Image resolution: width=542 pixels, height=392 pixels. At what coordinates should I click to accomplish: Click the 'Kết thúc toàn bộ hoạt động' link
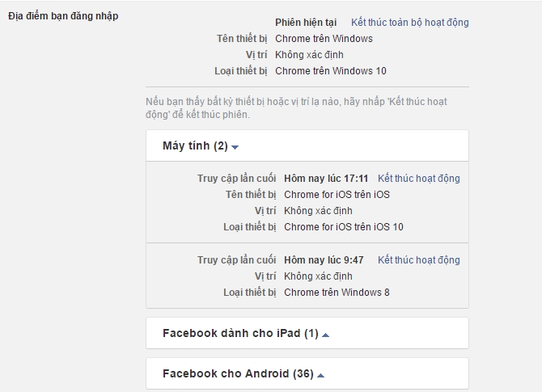point(409,23)
